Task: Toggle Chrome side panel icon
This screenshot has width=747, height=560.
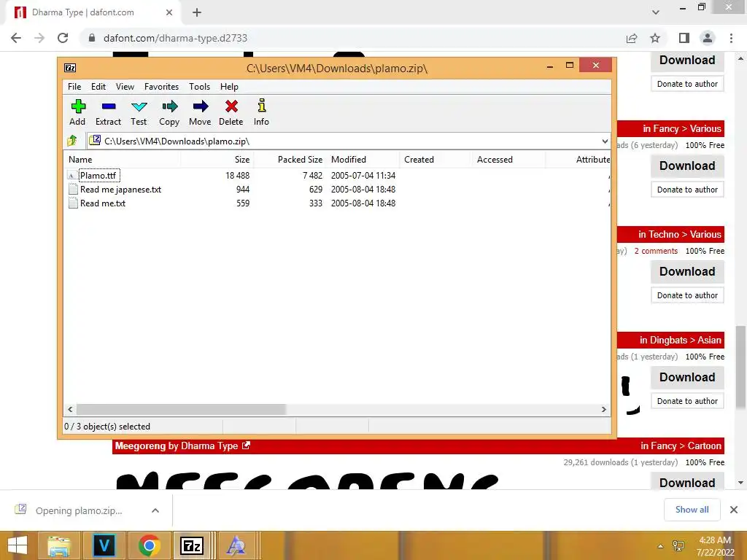Action: pyautogui.click(x=684, y=38)
